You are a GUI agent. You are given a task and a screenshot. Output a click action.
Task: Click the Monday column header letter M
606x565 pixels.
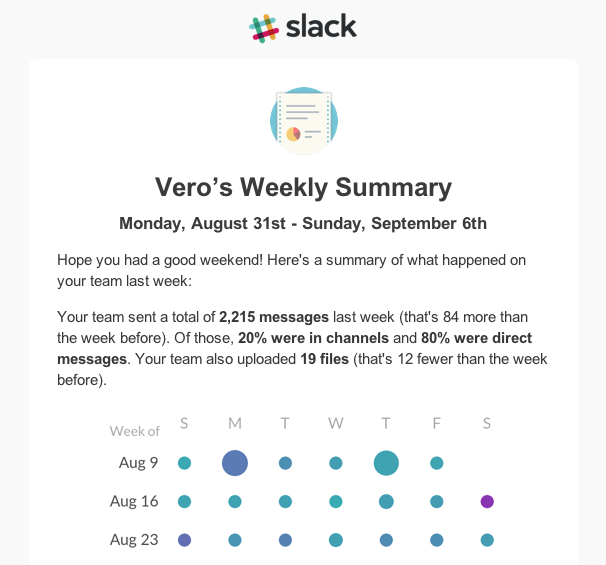tap(235, 424)
